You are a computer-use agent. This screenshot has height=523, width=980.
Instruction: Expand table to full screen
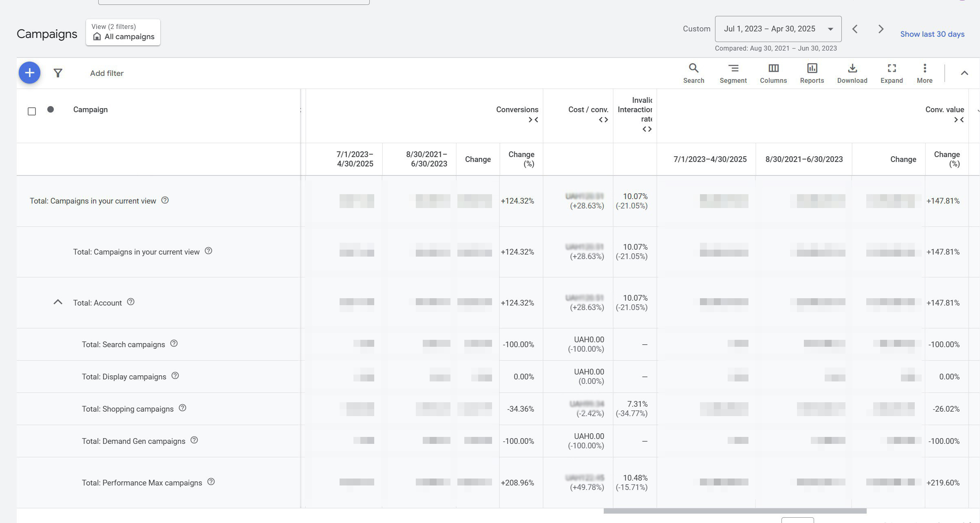(892, 73)
